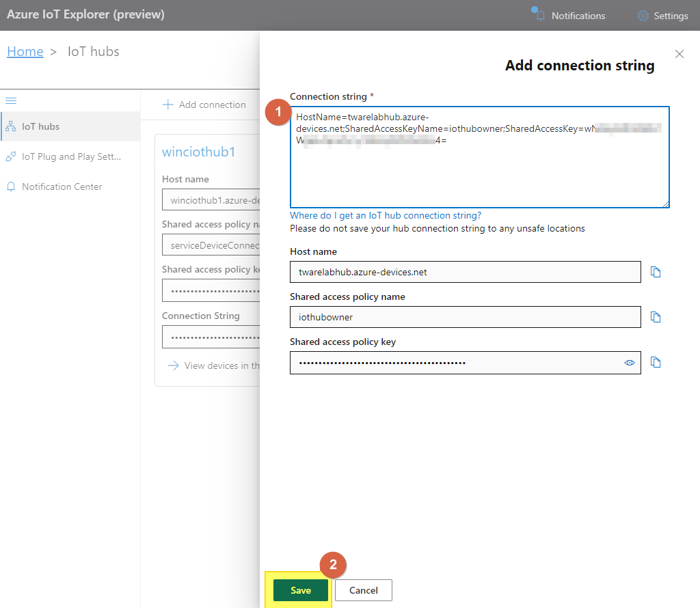
Task: Copy the Shared access policy name
Action: (x=656, y=317)
